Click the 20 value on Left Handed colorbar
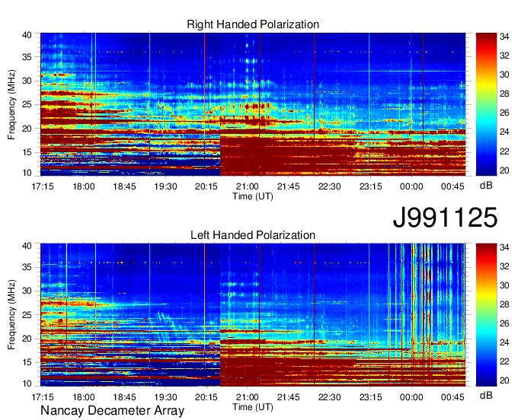The height and width of the screenshot is (420, 518). pos(505,381)
